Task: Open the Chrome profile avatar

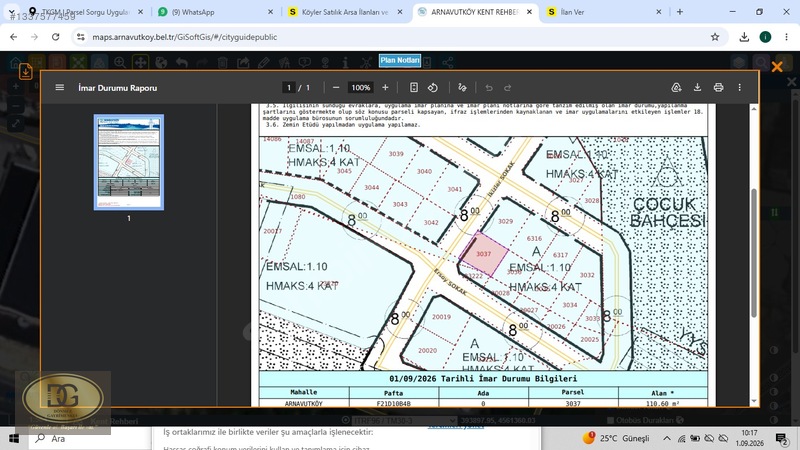Action: 765,37
